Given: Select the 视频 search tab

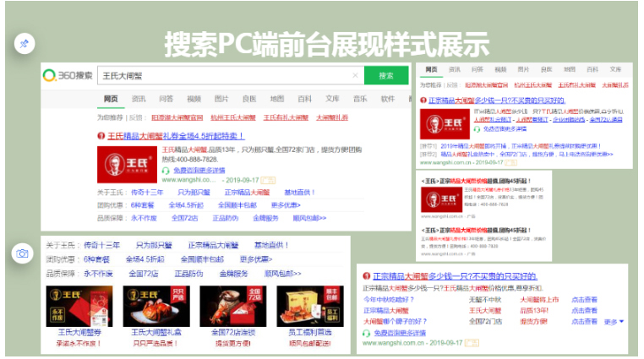Looking at the screenshot, I should (x=194, y=99).
